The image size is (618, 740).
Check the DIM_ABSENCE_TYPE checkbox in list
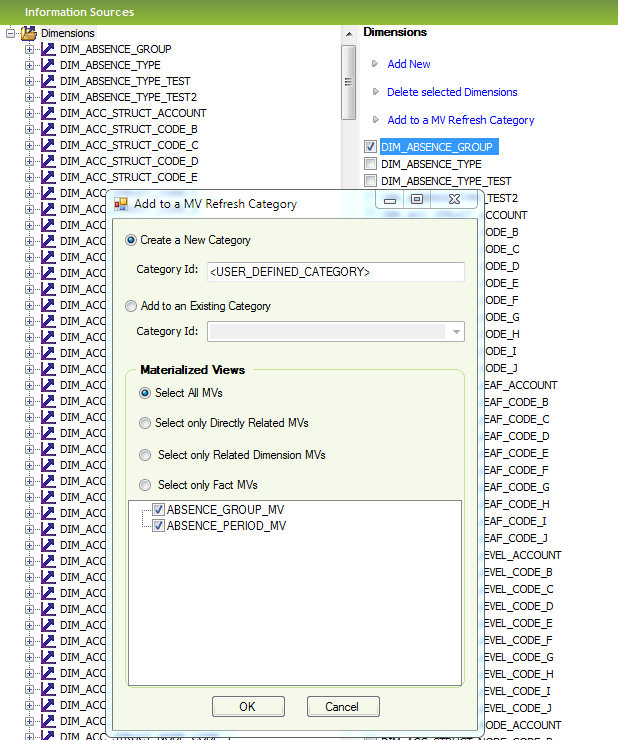click(x=371, y=164)
